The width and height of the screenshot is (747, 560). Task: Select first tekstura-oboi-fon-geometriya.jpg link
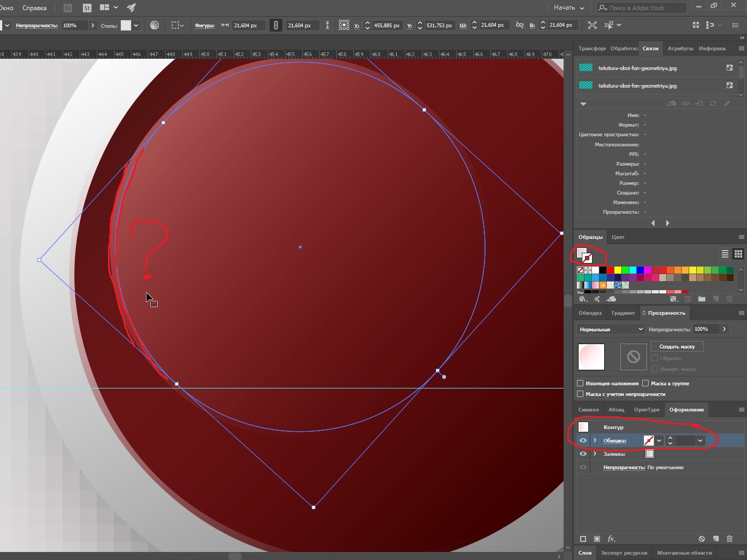coord(656,68)
